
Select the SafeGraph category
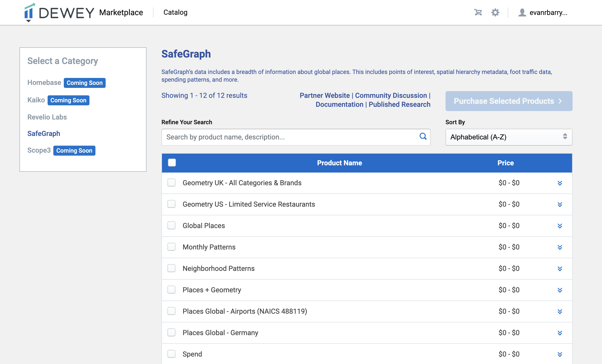(x=44, y=133)
